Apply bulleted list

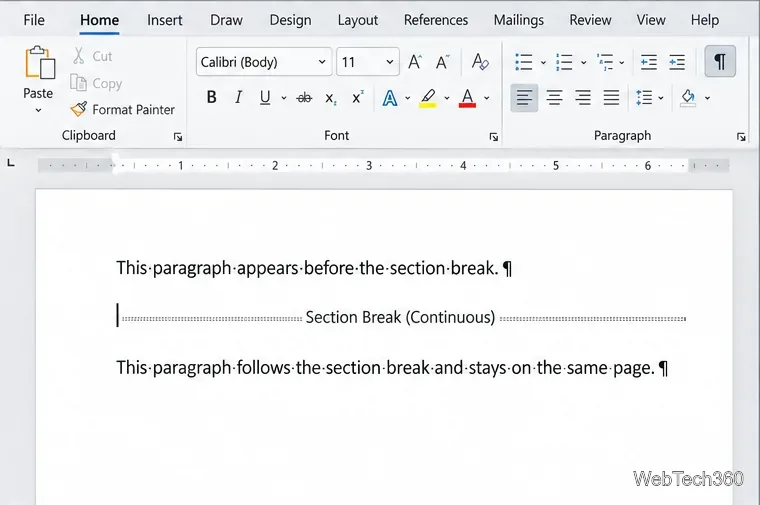pos(523,62)
